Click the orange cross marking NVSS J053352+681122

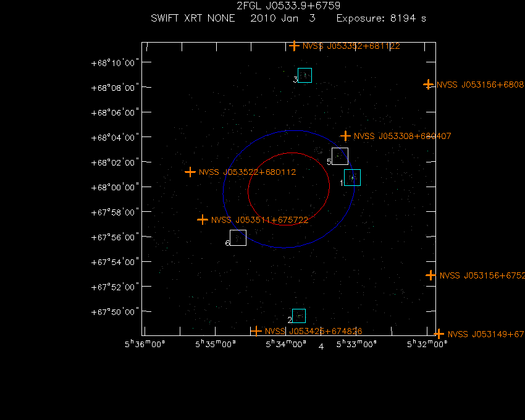coord(294,46)
